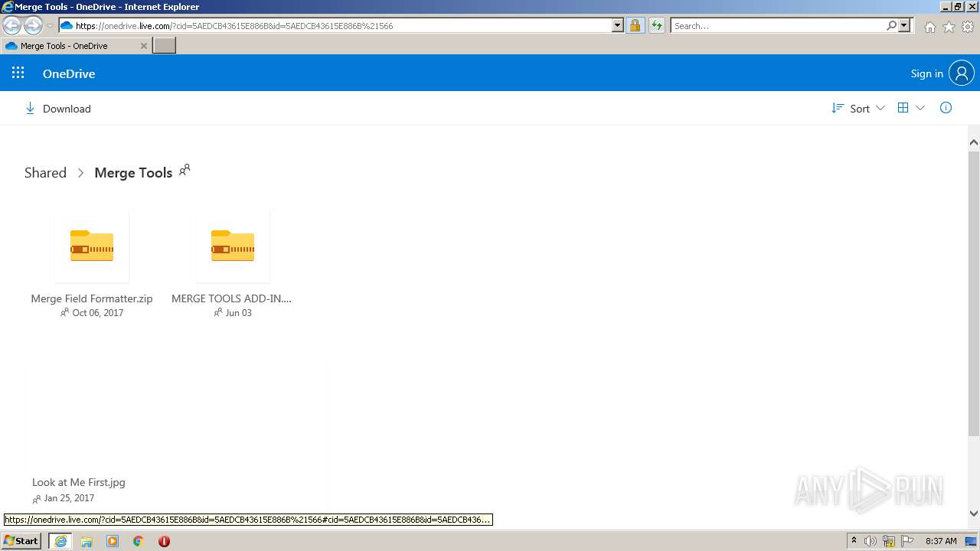The width and height of the screenshot is (980, 551).
Task: Open the browser Home icon
Action: [x=929, y=27]
